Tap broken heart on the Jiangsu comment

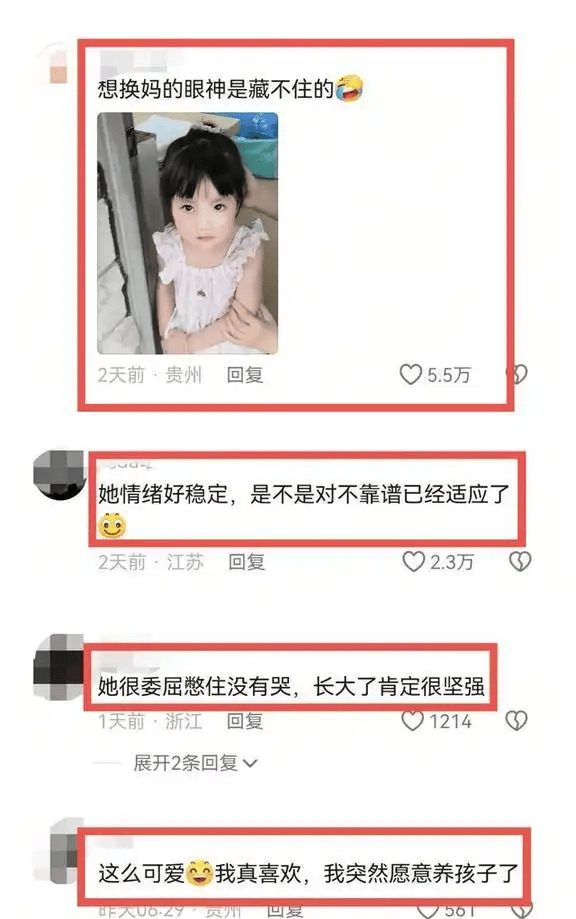tap(520, 561)
